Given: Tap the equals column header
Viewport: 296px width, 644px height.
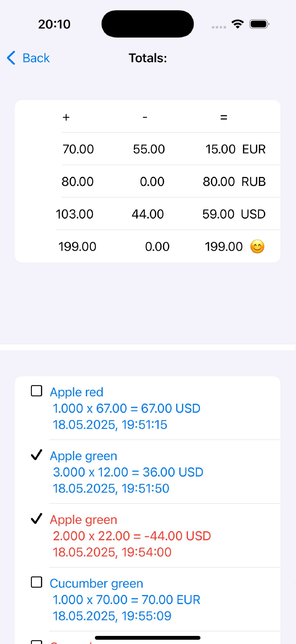Looking at the screenshot, I should click(x=224, y=117).
